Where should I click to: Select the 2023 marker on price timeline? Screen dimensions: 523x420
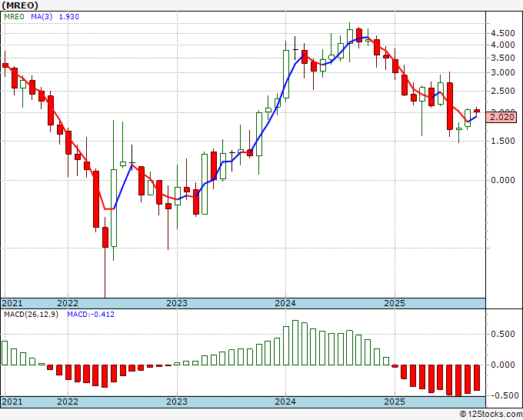tap(177, 303)
